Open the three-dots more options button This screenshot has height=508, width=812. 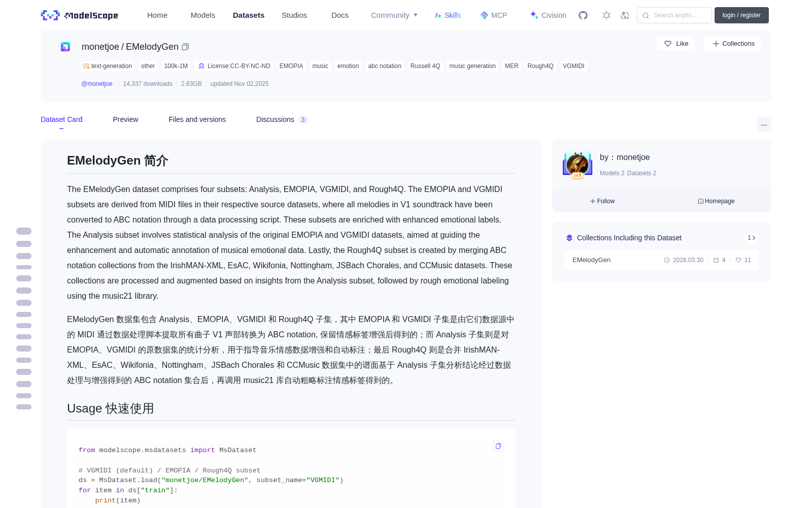point(764,124)
